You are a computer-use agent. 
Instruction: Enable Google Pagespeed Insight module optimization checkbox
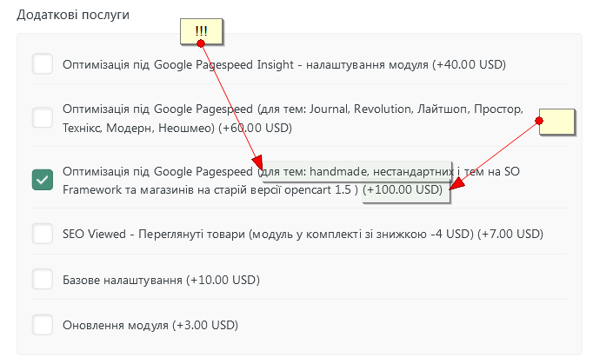[42, 64]
